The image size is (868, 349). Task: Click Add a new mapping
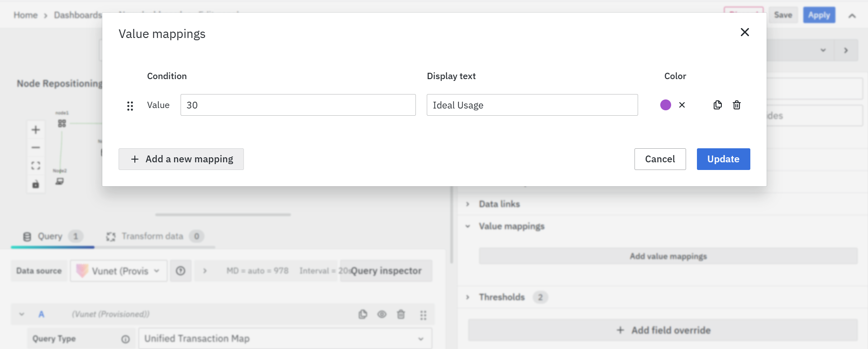coord(181,159)
